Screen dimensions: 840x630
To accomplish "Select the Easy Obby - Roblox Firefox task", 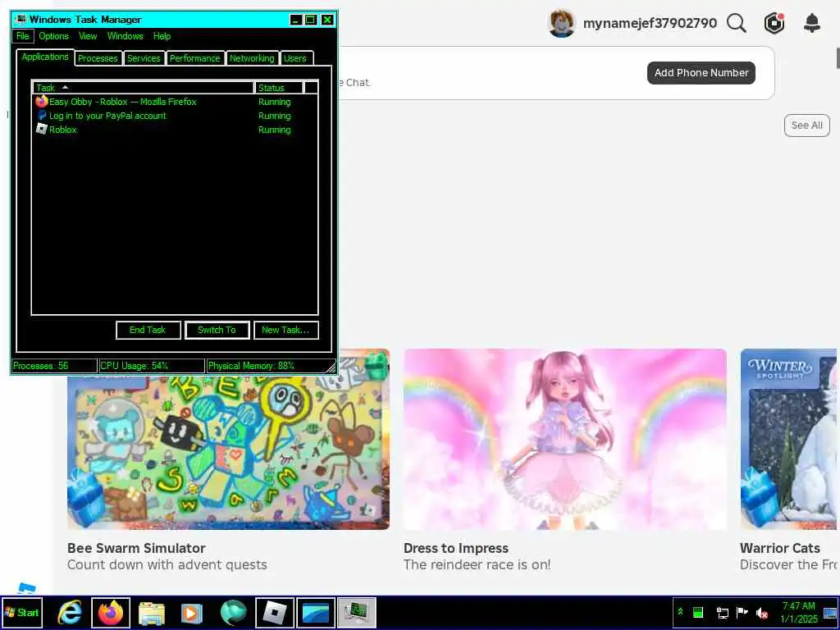I will 176,101.
